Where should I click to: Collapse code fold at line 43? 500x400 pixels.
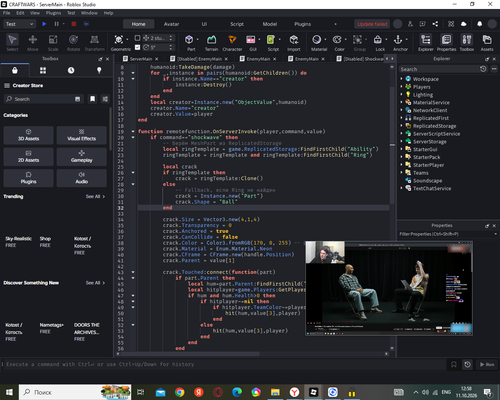pos(133,272)
